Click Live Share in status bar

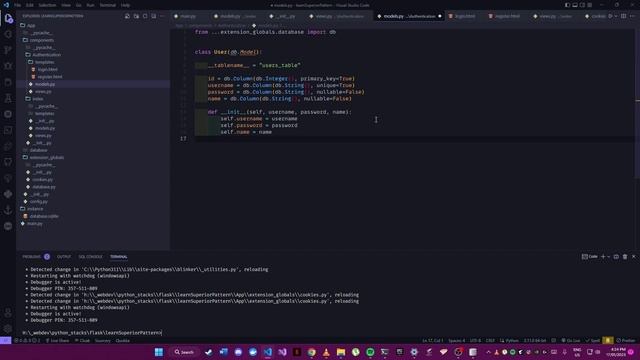(x=57, y=340)
